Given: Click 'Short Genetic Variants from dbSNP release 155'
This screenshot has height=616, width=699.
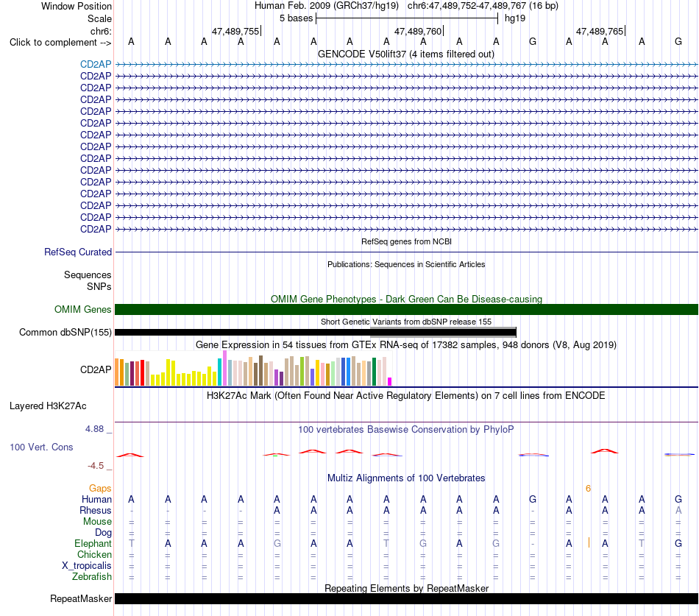Looking at the screenshot, I should click(x=406, y=322).
